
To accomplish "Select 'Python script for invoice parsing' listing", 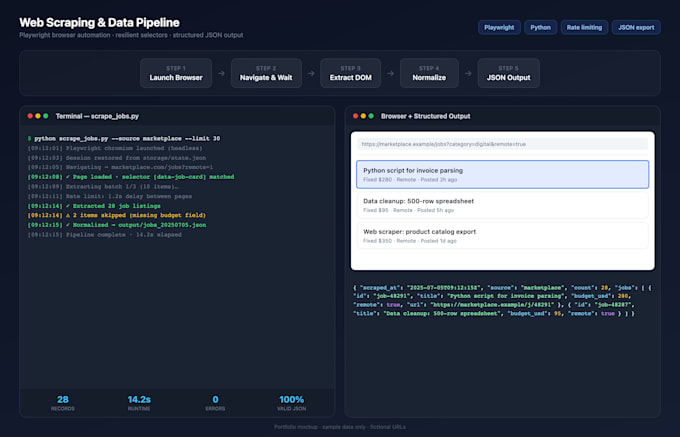I will pyautogui.click(x=503, y=174).
